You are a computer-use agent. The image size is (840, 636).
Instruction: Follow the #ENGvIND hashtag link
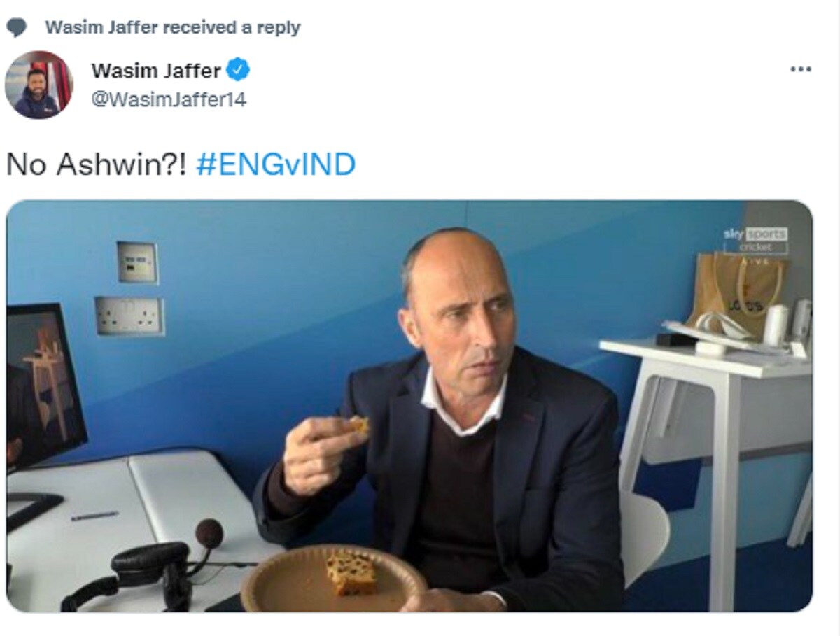point(276,164)
